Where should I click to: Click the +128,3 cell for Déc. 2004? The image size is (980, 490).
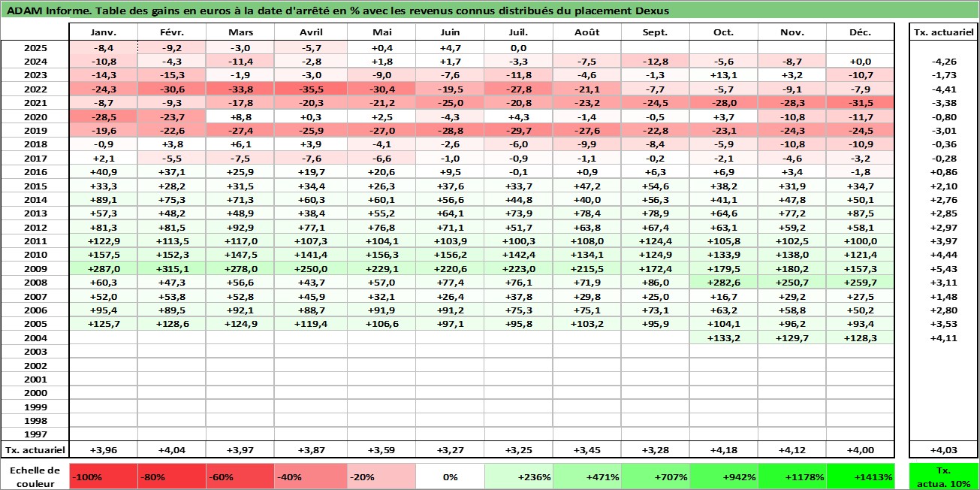(861, 337)
